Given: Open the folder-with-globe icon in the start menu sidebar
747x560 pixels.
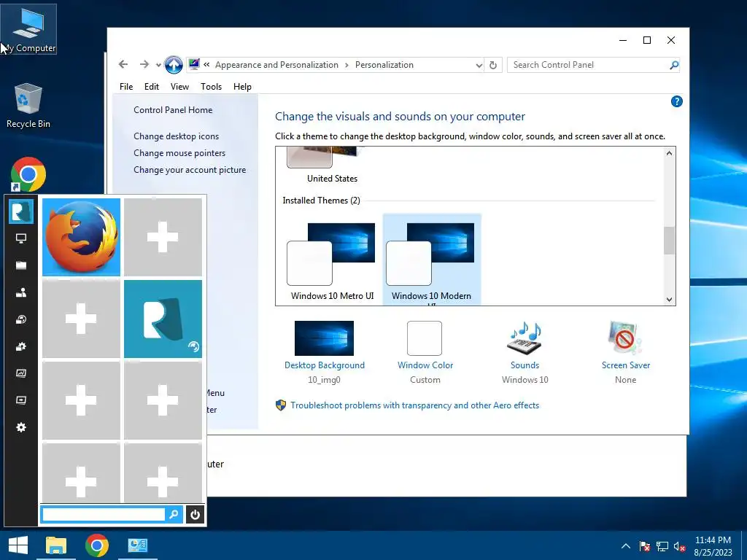Looking at the screenshot, I should [21, 319].
